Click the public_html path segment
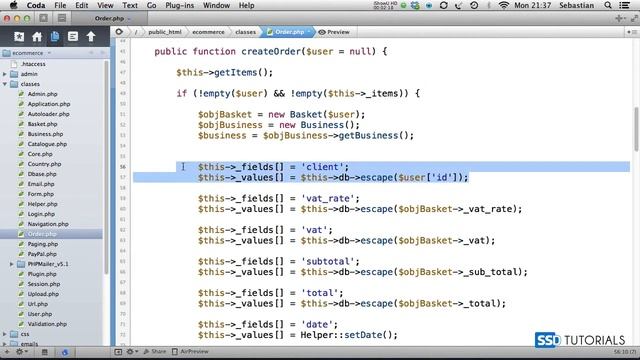This screenshot has height=360, width=640. (x=165, y=32)
